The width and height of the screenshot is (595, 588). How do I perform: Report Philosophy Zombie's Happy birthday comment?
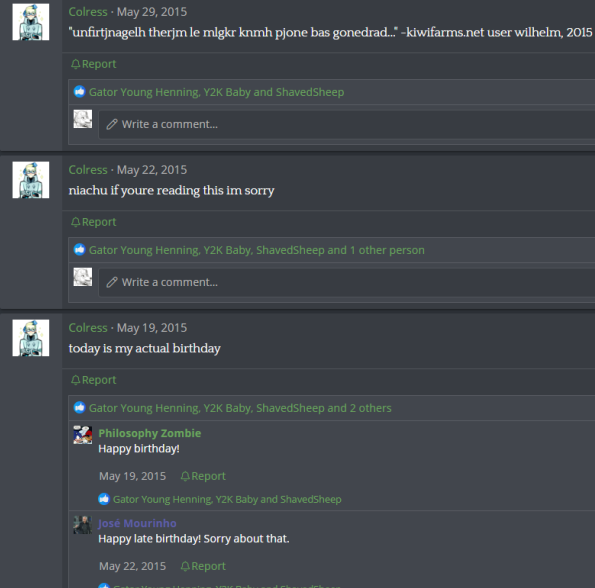tap(203, 476)
